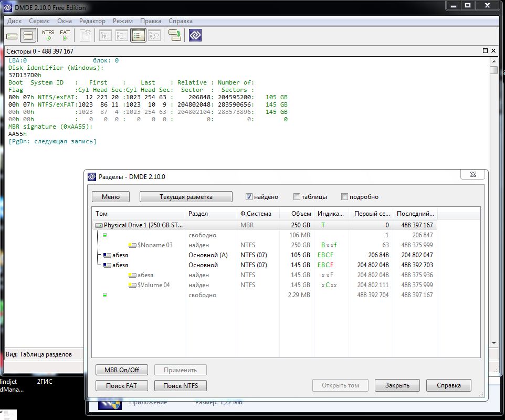The width and height of the screenshot is (505, 420).
Task: Click the select physical disk toolbar icon
Action: pos(12,36)
